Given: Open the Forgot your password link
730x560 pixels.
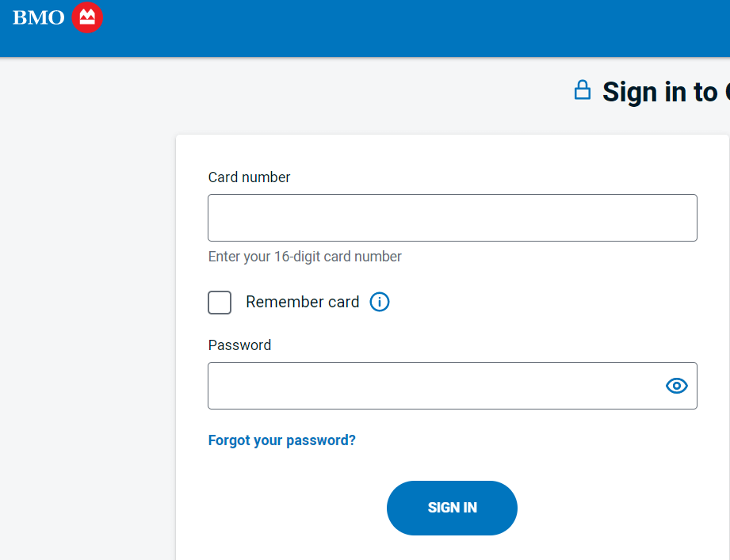Looking at the screenshot, I should tap(281, 440).
